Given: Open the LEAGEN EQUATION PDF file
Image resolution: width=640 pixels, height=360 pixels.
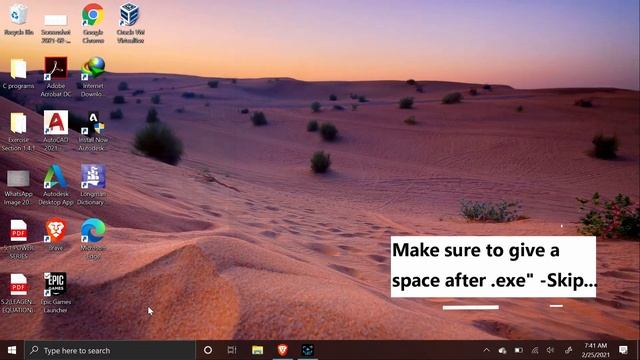Looking at the screenshot, I should (x=18, y=293).
